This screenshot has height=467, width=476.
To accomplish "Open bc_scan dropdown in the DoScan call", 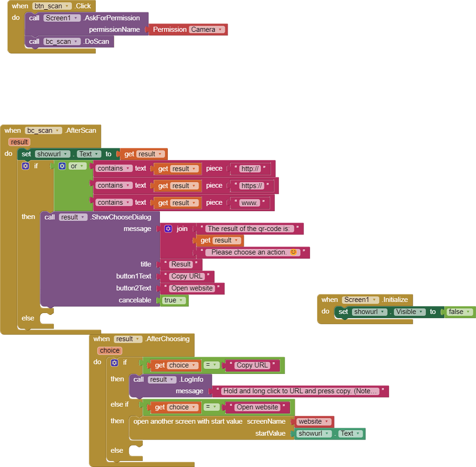I will (x=61, y=41).
